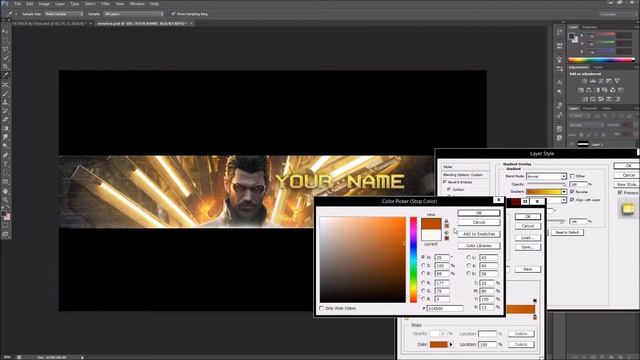This screenshot has width=640, height=360.
Task: Select the History Brush tool
Action: click(x=5, y=111)
